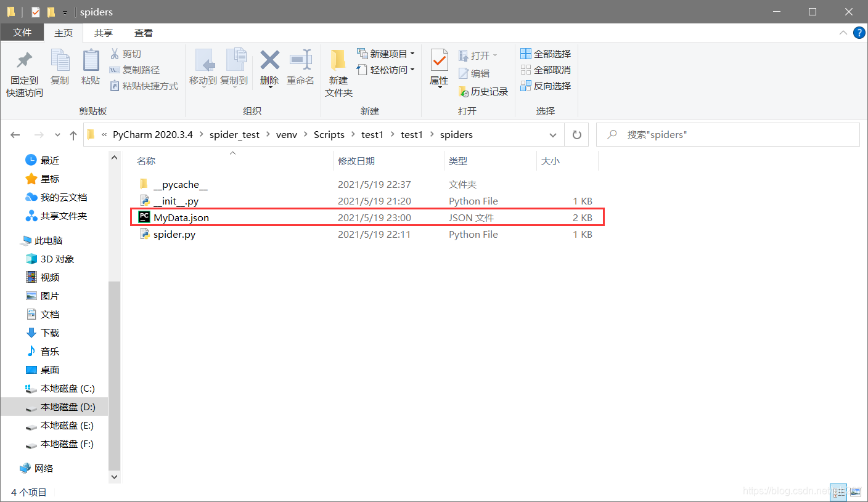This screenshot has height=502, width=868.
Task: Select the MyData.json file
Action: click(x=367, y=217)
